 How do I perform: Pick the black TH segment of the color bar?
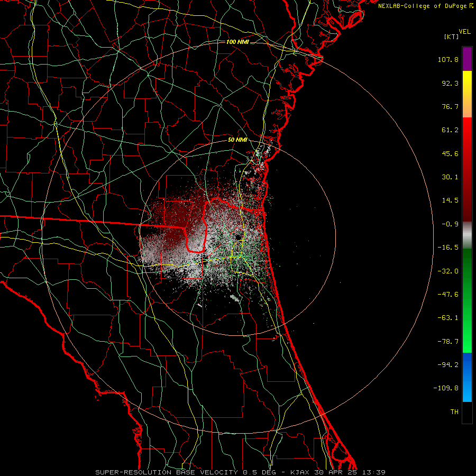(x=467, y=412)
